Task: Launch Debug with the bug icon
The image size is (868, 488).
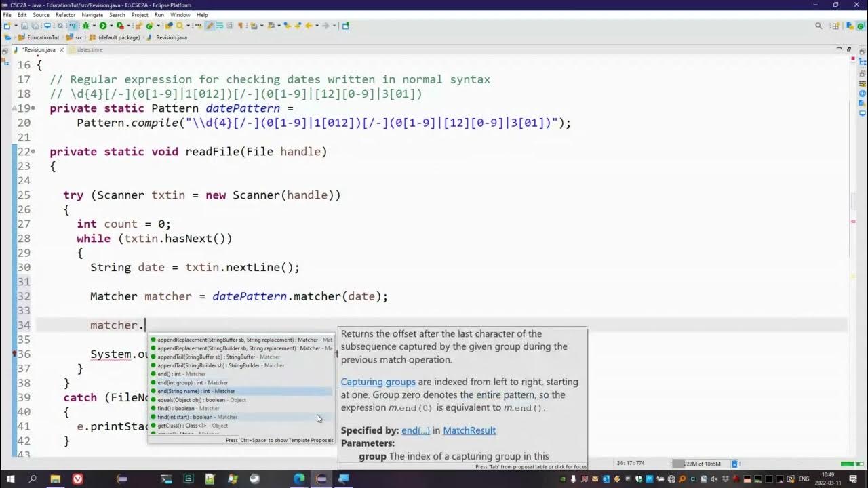Action: (86, 26)
